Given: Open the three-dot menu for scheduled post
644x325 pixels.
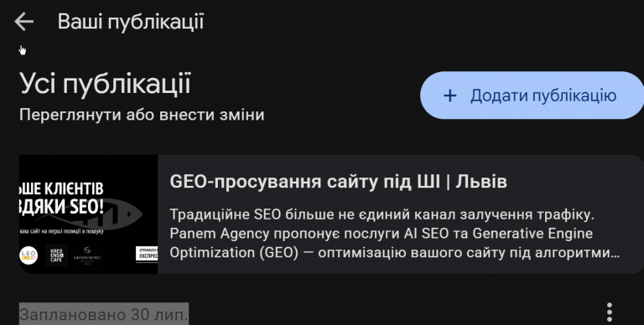Looking at the screenshot, I should [x=610, y=312].
